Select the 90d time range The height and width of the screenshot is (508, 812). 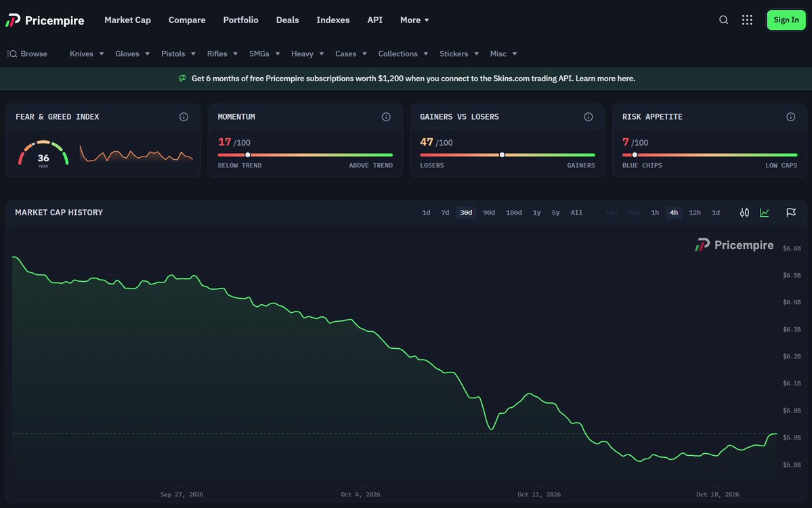(489, 212)
